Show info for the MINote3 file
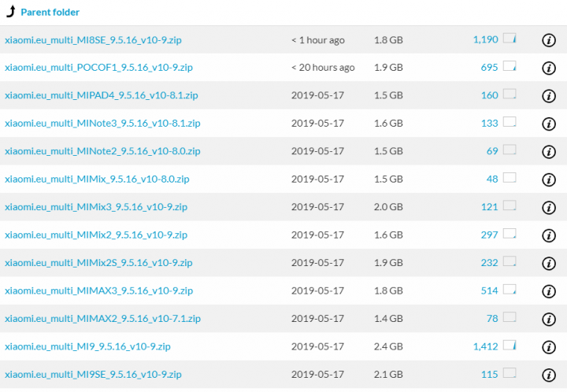Image resolution: width=567 pixels, height=392 pixels. pos(549,124)
